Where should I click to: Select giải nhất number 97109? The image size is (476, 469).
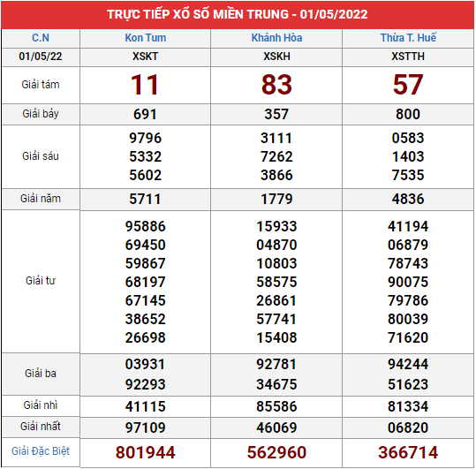point(146,427)
